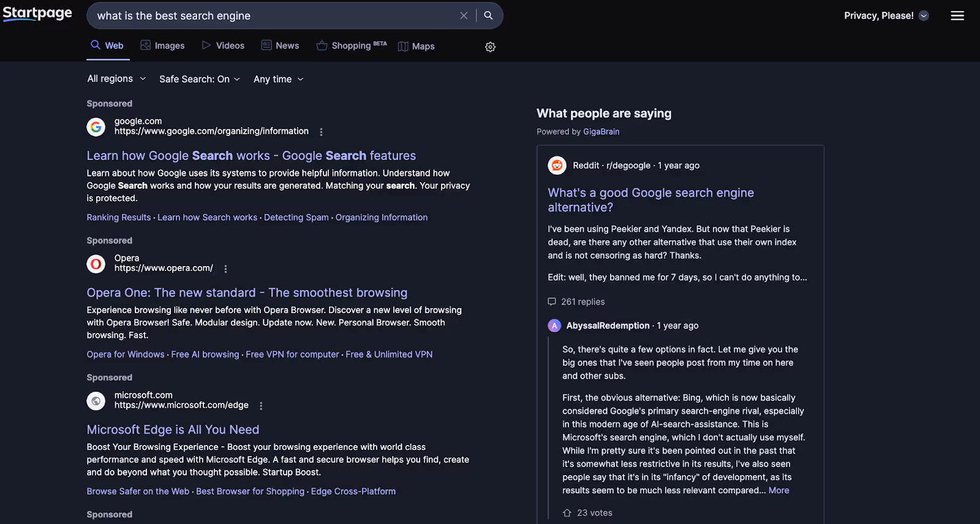The height and width of the screenshot is (524, 980).
Task: Click the upvote arrow beside 23 votes
Action: point(567,513)
